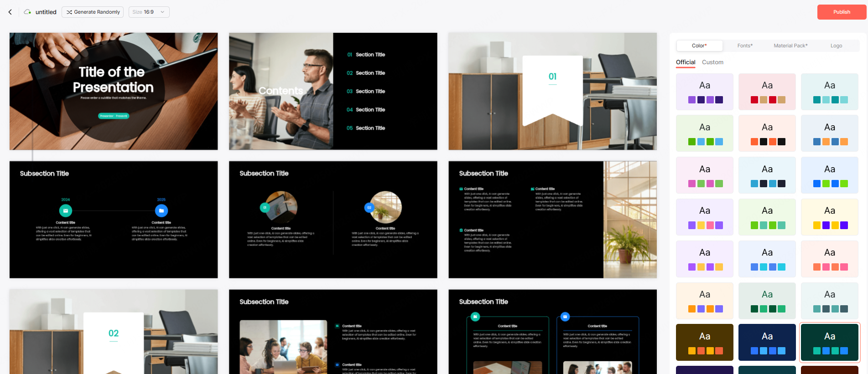Apply the dark green theme with green text
This screenshot has width=868, height=374.
(767, 301)
